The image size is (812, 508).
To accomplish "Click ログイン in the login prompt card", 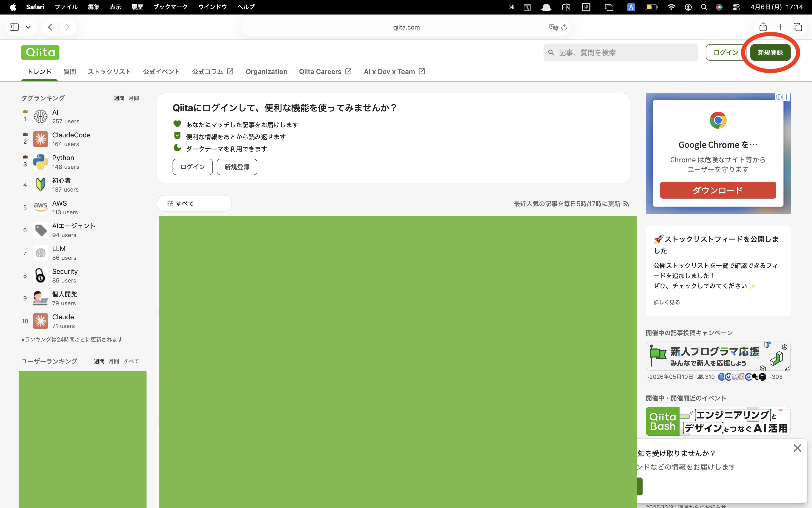I will point(193,167).
